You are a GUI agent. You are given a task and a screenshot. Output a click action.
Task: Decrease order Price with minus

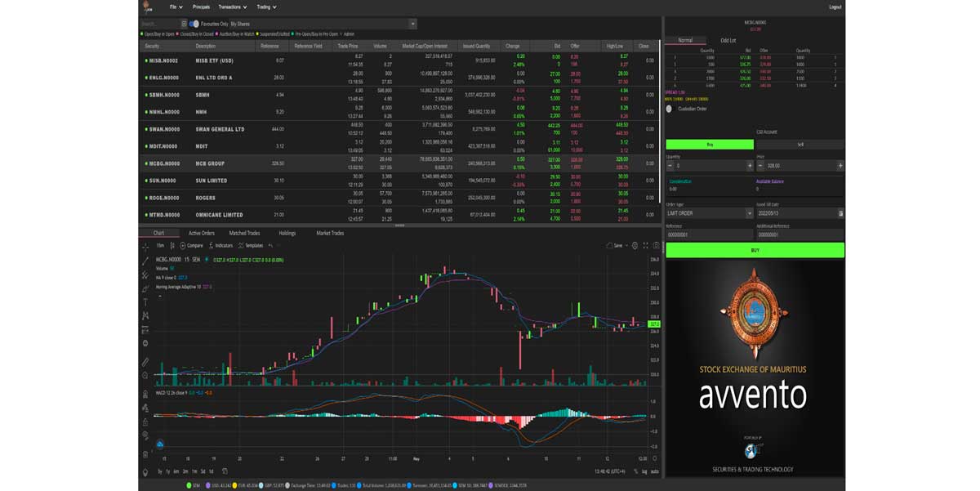pos(760,165)
